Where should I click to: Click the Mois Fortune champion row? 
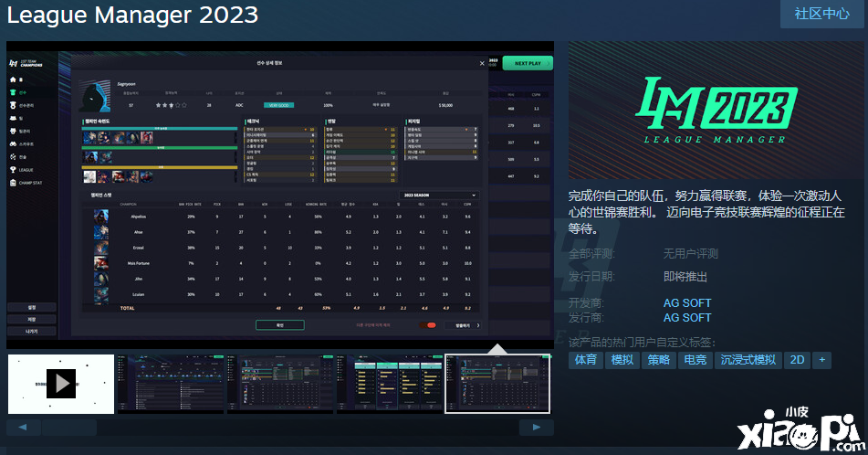tap(280, 263)
